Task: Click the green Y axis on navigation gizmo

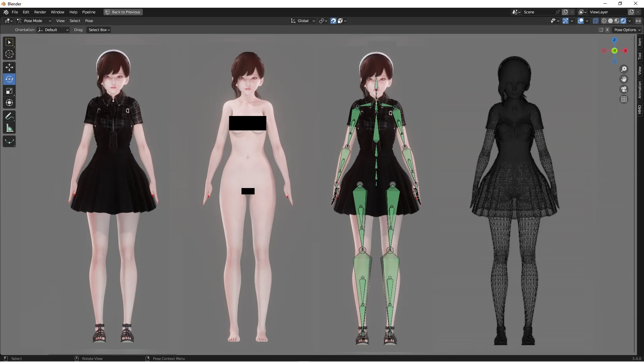Action: tap(614, 51)
